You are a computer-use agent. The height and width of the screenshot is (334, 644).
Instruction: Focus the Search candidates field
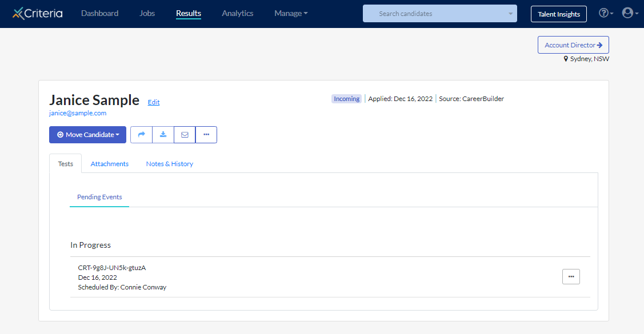point(439,14)
